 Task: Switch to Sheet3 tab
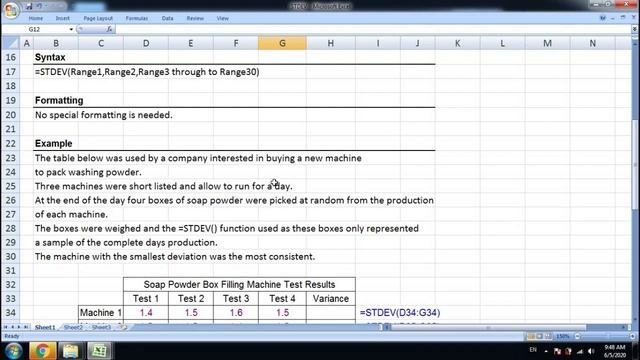(101, 327)
